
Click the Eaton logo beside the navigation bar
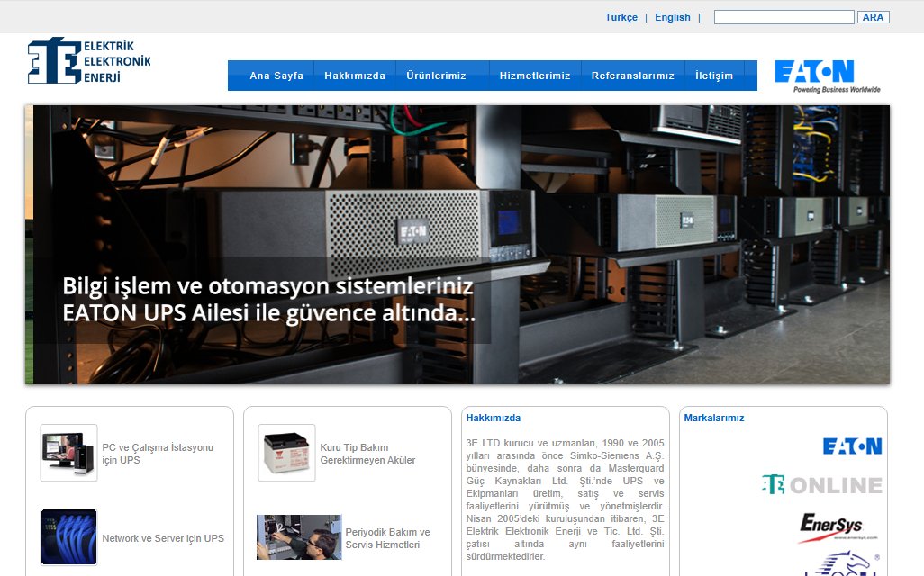click(827, 76)
